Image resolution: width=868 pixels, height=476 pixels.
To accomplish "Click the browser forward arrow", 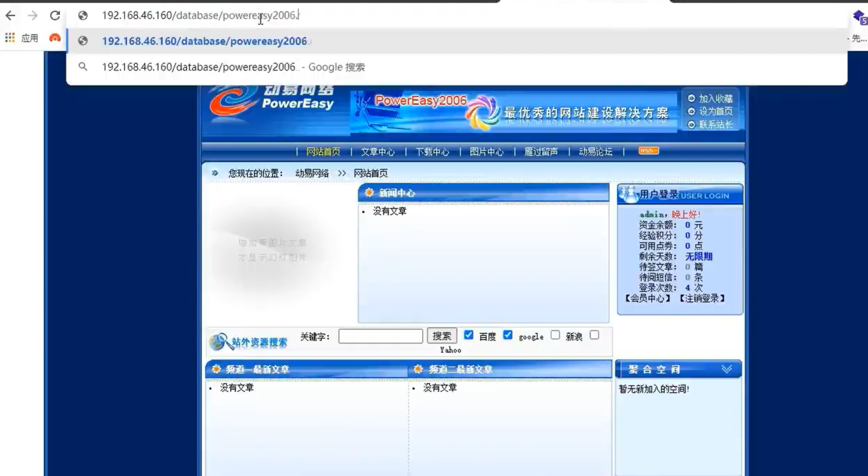I will pyautogui.click(x=32, y=16).
